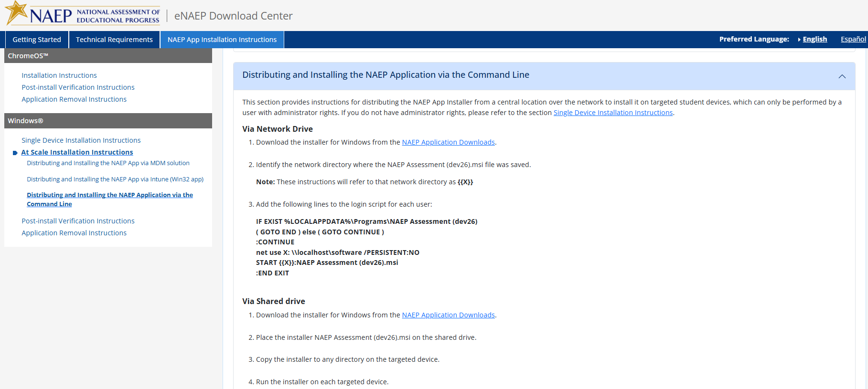Open ChromeOS Installation Instructions link

[59, 75]
